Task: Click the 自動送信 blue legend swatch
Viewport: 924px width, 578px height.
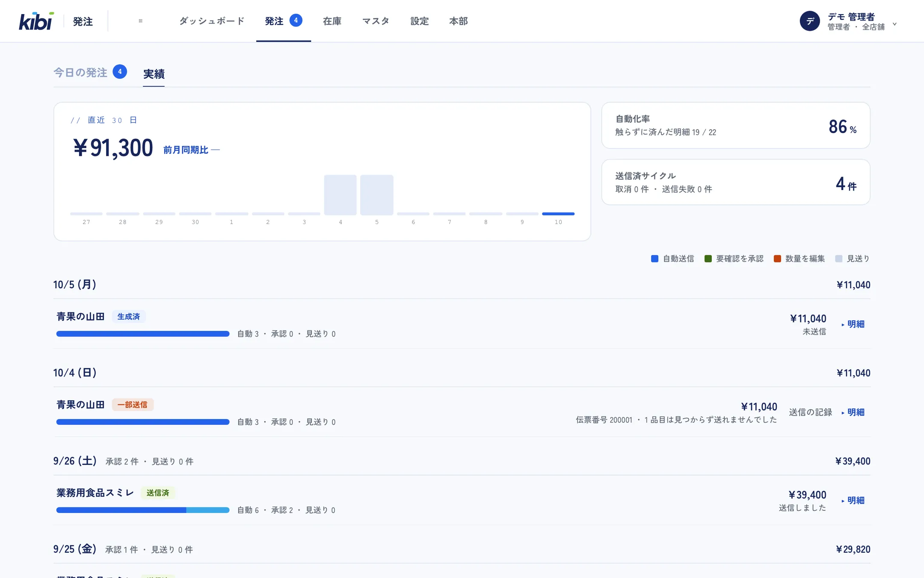Action: point(654,259)
